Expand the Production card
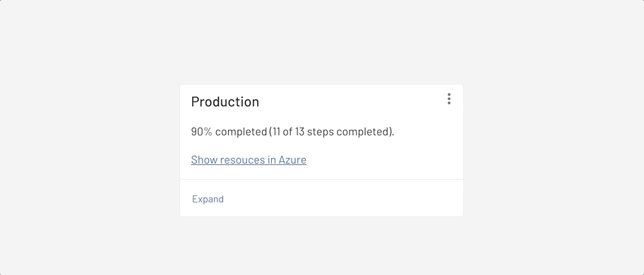This screenshot has width=644, height=275. 208,199
